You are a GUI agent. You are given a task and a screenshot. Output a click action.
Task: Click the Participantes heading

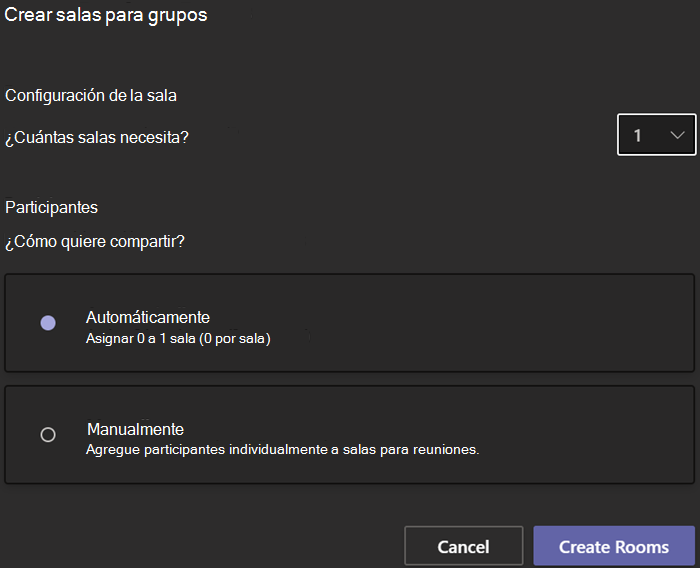tap(51, 208)
